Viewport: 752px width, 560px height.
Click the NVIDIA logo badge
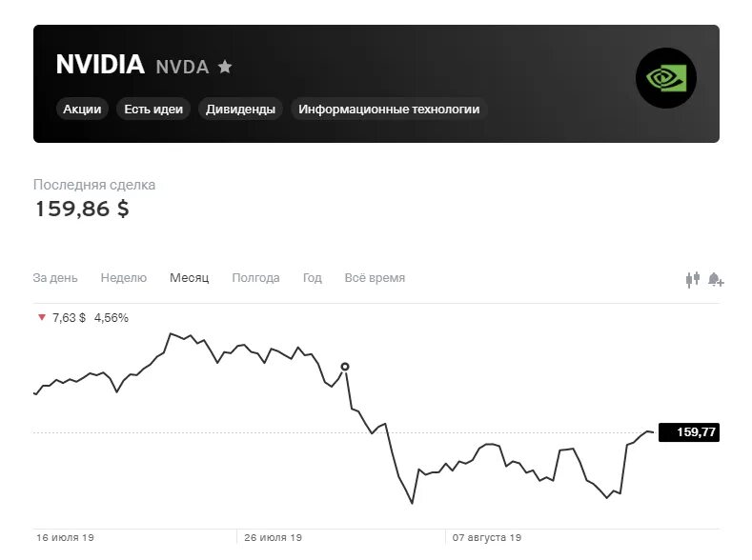pyautogui.click(x=665, y=78)
